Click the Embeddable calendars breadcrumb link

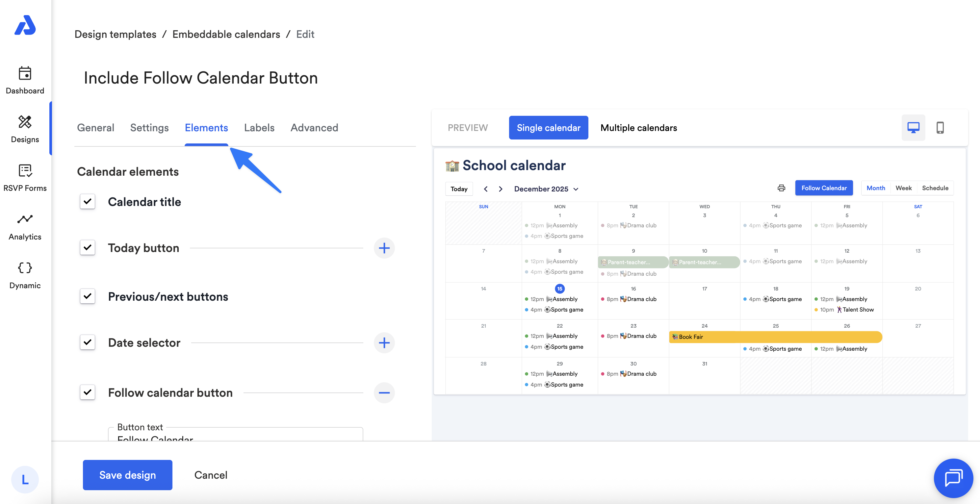tap(226, 34)
